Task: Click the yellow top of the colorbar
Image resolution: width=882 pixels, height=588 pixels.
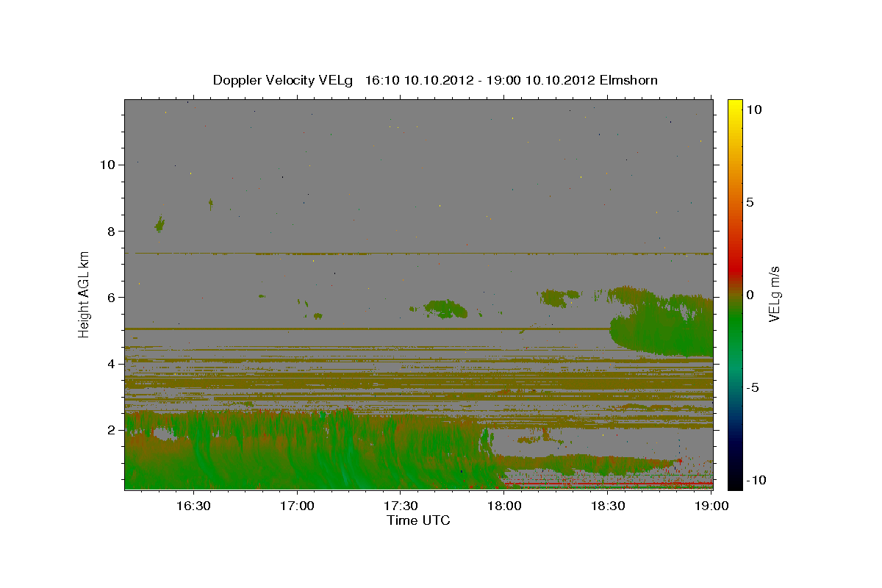Action: [734, 105]
